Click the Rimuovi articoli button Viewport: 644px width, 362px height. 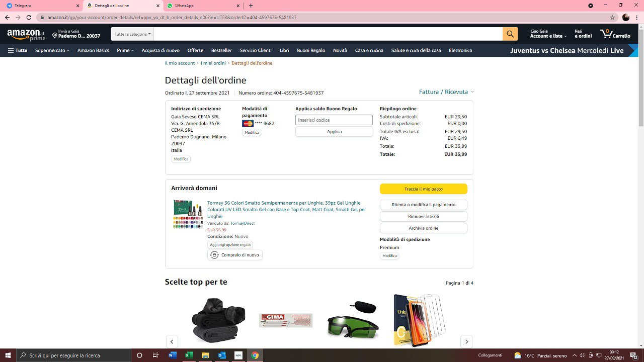coord(424,216)
